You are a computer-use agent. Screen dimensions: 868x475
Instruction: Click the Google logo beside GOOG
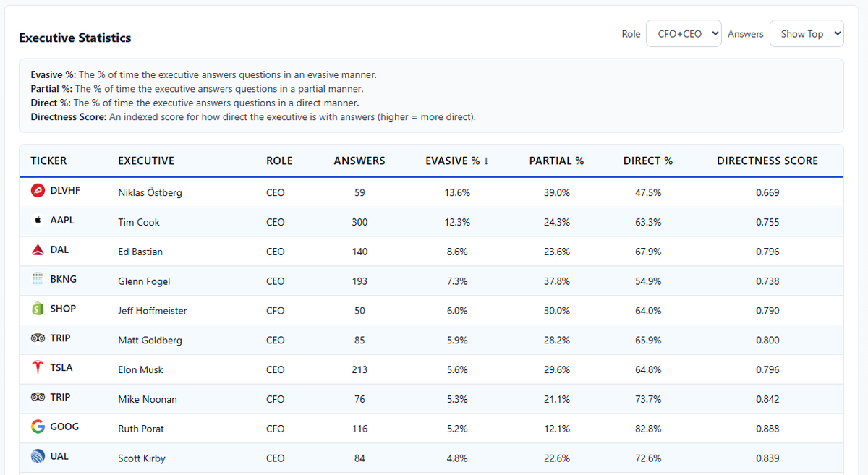coord(38,427)
